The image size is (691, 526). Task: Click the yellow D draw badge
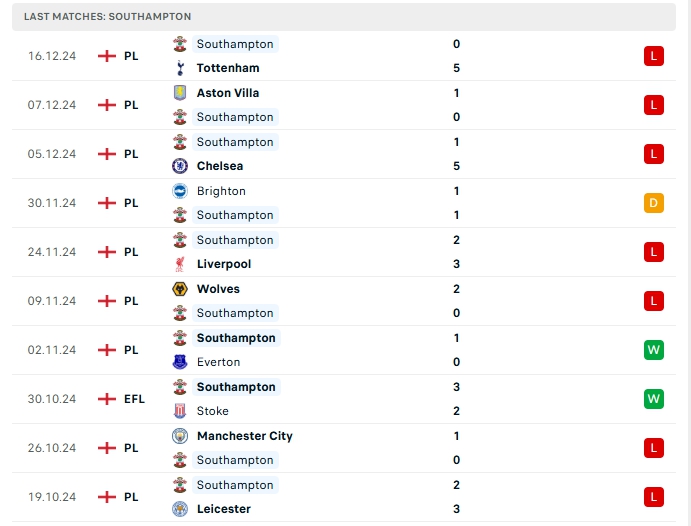[654, 203]
